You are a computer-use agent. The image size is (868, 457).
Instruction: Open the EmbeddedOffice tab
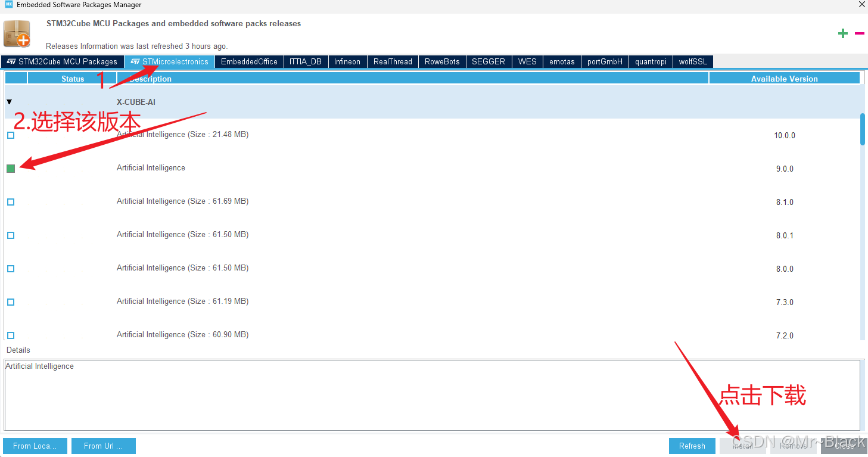point(249,61)
